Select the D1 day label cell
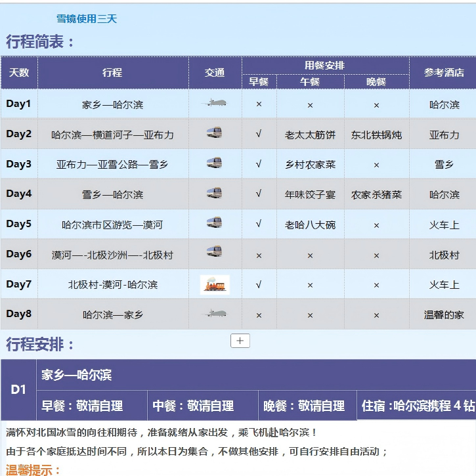The width and height of the screenshot is (476, 476). [x=18, y=389]
